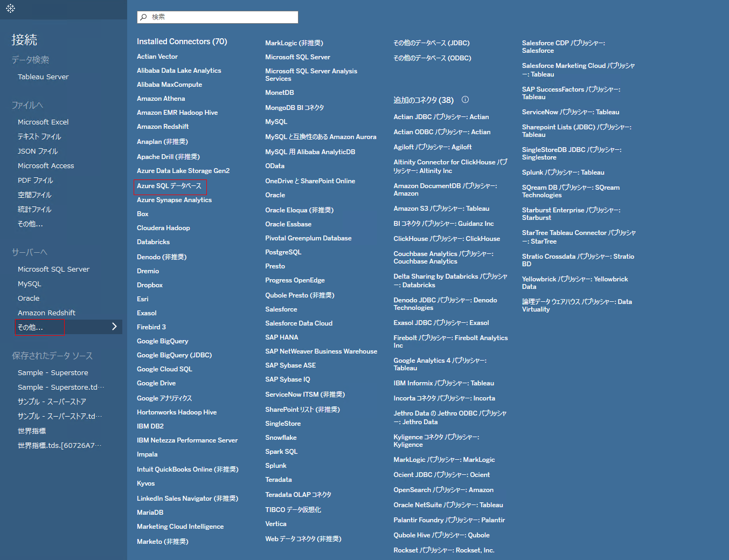Click the info icon beside 追加のコネクタ (38)
Image resolution: width=729 pixels, height=560 pixels.
point(465,100)
